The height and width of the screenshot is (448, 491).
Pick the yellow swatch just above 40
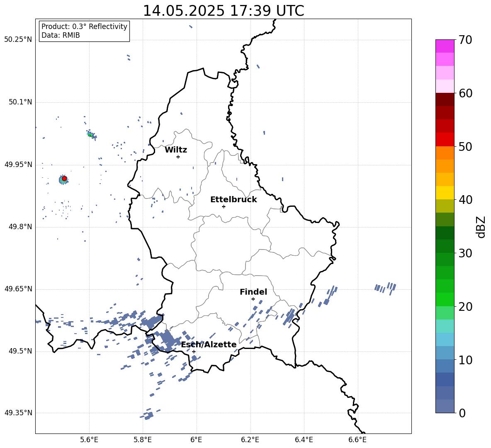(445, 193)
